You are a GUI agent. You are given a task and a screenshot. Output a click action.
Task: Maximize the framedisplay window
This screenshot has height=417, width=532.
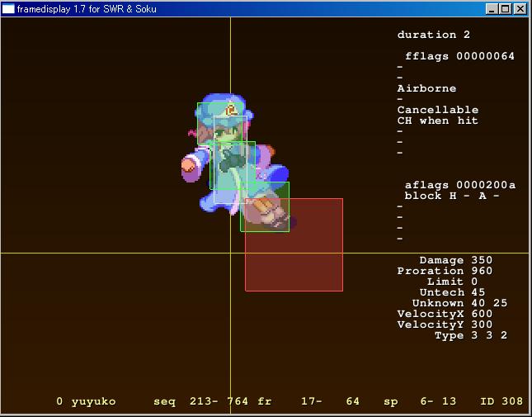(x=505, y=8)
